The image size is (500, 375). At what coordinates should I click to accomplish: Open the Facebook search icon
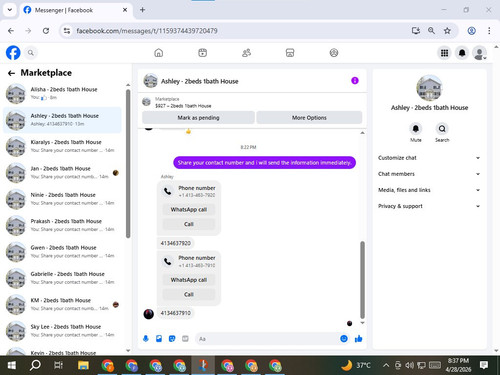[31, 53]
